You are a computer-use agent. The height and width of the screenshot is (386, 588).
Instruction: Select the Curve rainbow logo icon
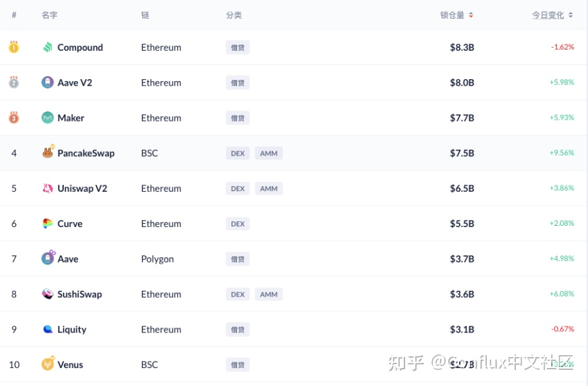click(48, 223)
